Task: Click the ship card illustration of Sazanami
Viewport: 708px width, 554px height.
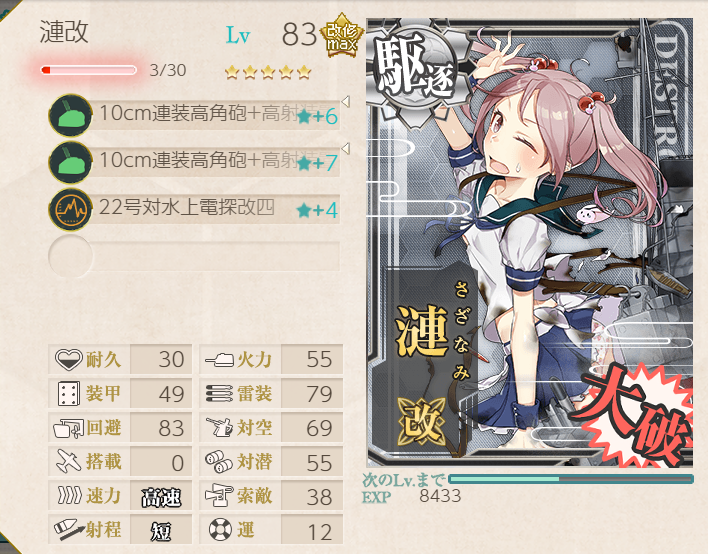Action: 530,243
